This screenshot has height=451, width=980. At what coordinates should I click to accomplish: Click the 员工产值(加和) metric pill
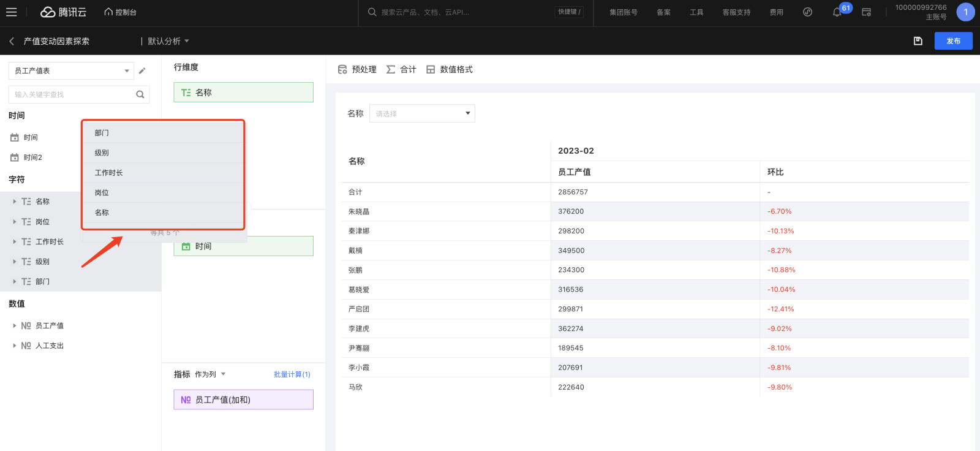(x=243, y=400)
